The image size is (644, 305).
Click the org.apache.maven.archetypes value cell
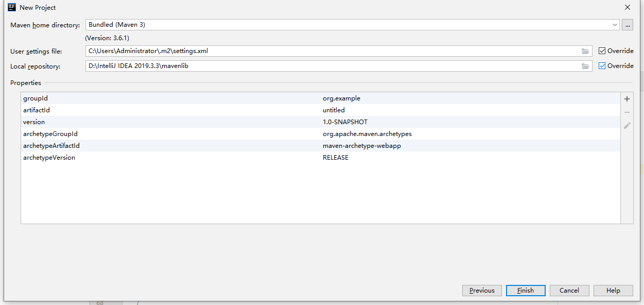pyautogui.click(x=367, y=134)
